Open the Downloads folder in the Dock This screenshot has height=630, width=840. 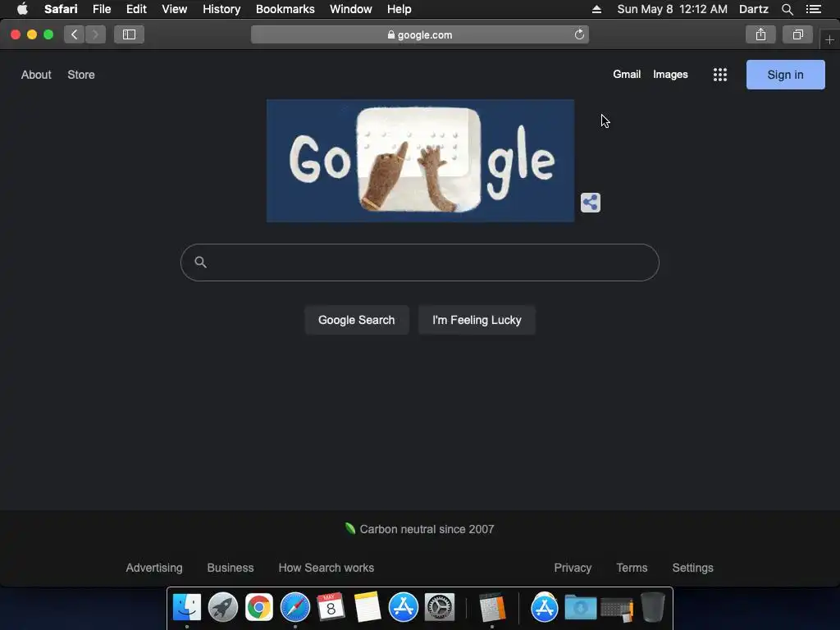pos(581,607)
